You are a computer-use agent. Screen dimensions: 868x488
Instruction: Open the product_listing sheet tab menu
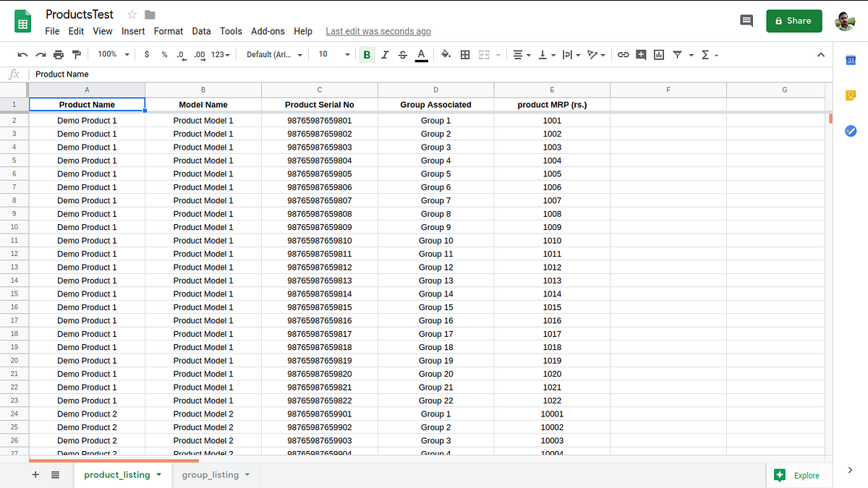coord(158,475)
